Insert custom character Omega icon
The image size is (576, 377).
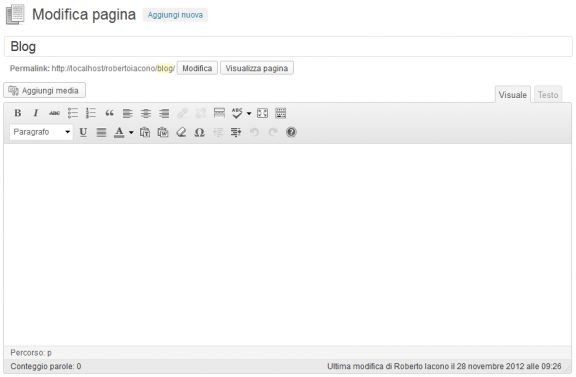(199, 132)
